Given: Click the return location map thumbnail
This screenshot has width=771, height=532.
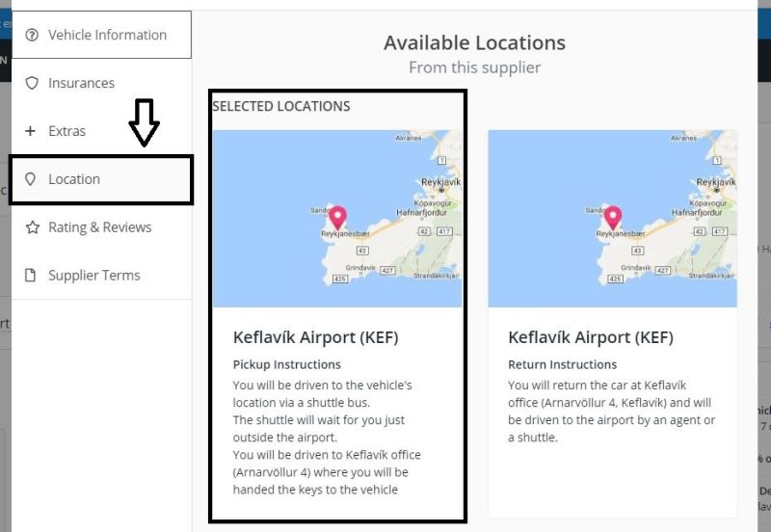Looking at the screenshot, I should pyautogui.click(x=613, y=219).
